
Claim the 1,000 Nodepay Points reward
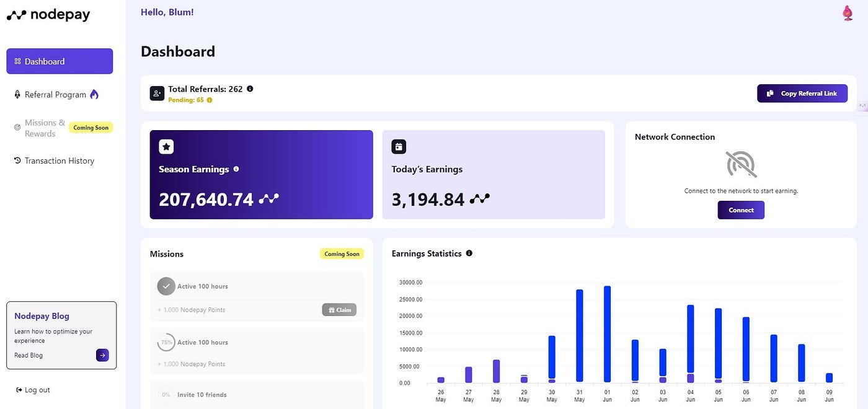[339, 309]
